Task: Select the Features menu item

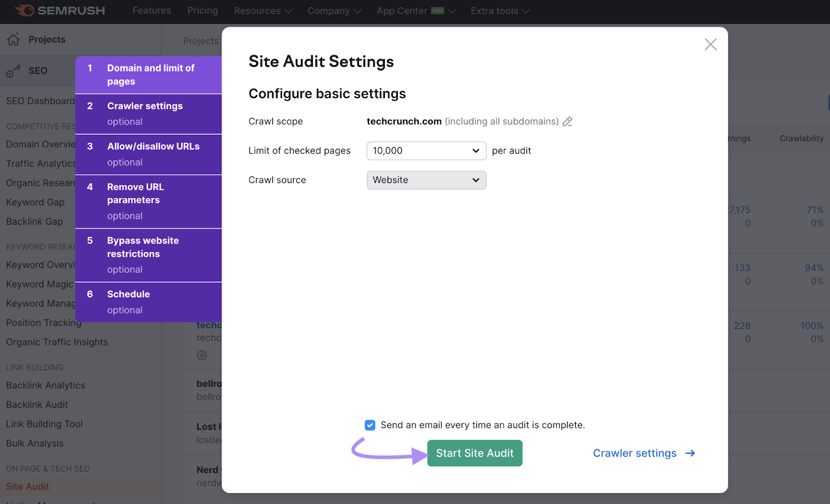Action: point(151,10)
